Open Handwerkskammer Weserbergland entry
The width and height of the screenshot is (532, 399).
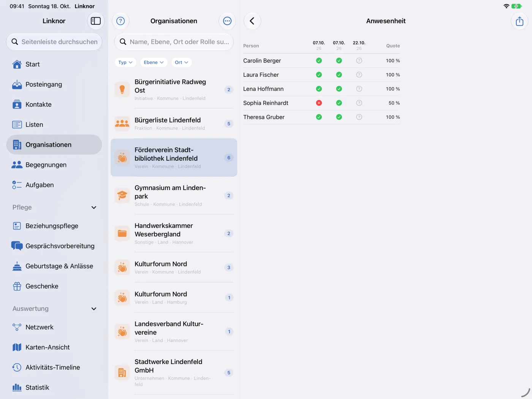pyautogui.click(x=174, y=233)
